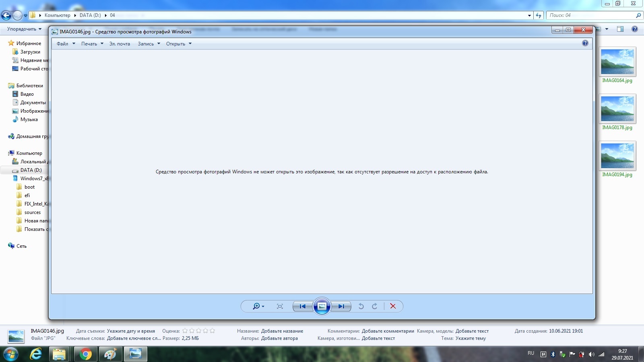Open the volume speaker tray icon

point(591,354)
